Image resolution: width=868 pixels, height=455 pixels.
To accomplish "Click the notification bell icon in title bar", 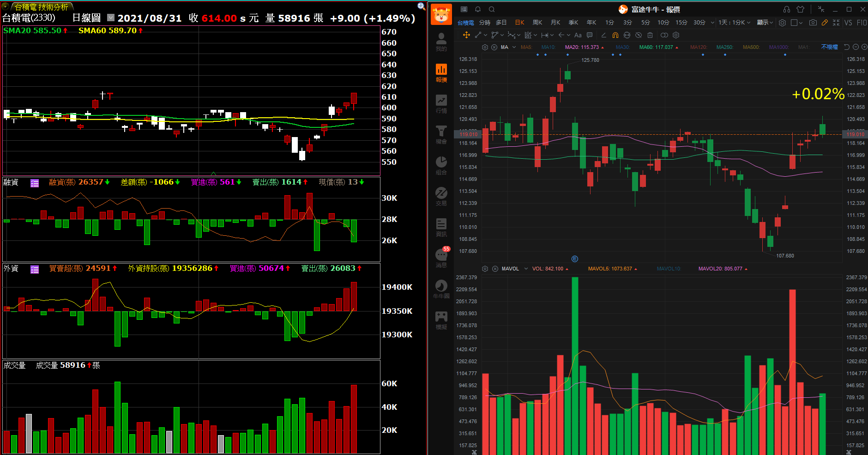I will 478,9.
